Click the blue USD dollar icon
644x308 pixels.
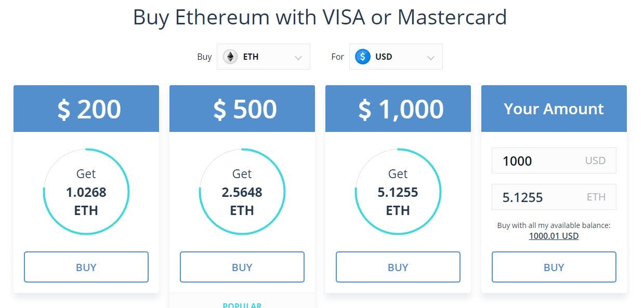click(363, 57)
